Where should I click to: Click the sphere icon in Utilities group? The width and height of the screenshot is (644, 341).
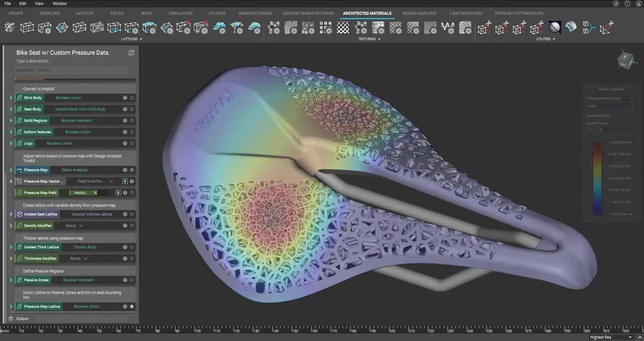coord(555,27)
